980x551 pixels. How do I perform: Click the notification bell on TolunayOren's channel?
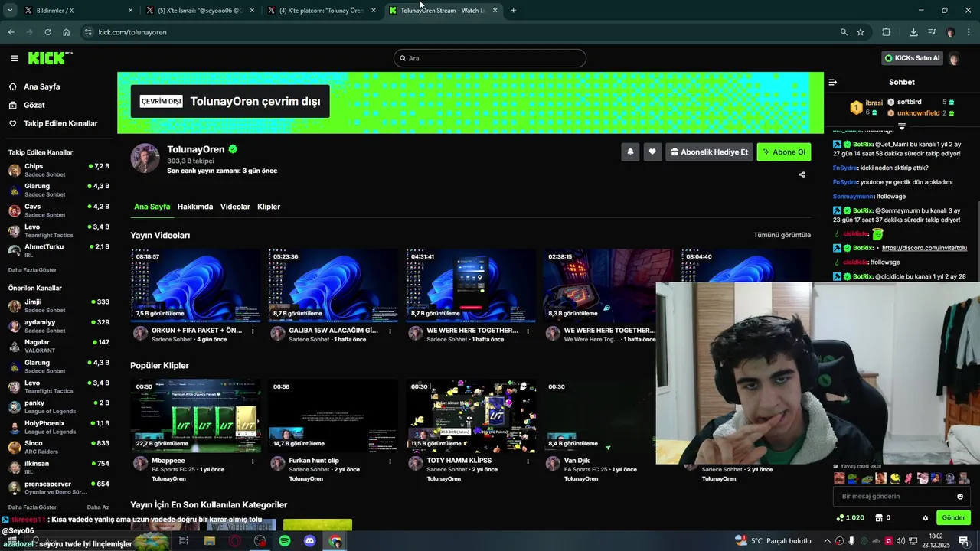[x=630, y=152]
